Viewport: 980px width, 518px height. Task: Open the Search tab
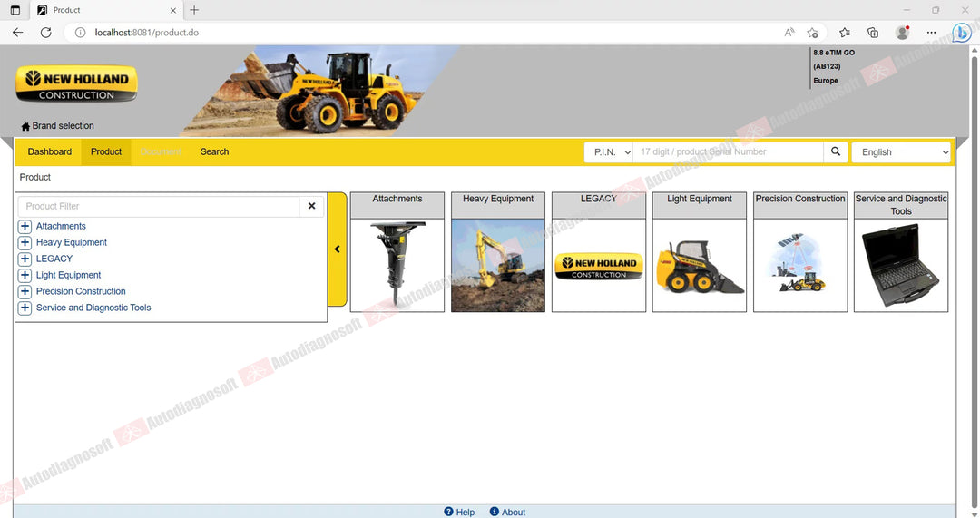pos(214,151)
